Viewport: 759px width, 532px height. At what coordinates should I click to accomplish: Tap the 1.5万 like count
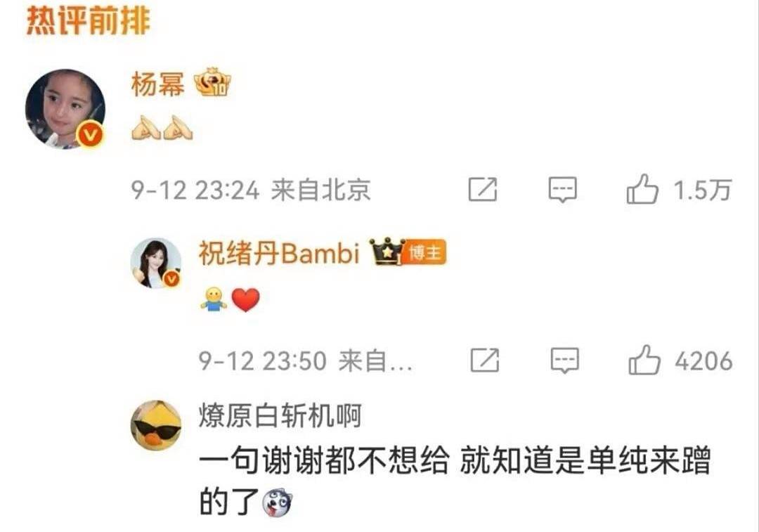pyautogui.click(x=702, y=190)
